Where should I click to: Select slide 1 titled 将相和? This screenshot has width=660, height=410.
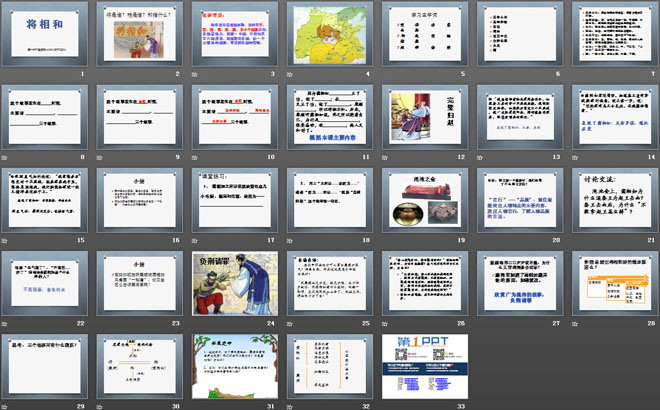43,34
